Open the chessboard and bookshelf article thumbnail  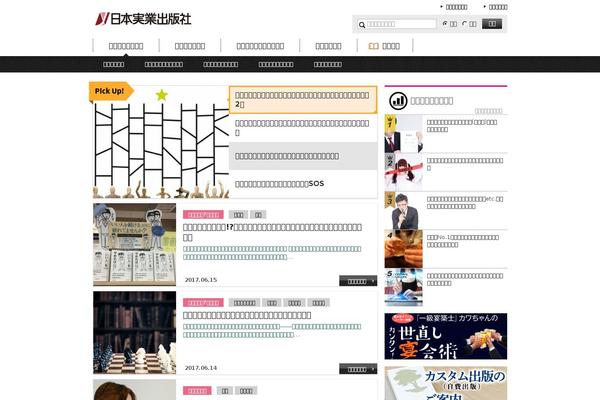[135, 333]
